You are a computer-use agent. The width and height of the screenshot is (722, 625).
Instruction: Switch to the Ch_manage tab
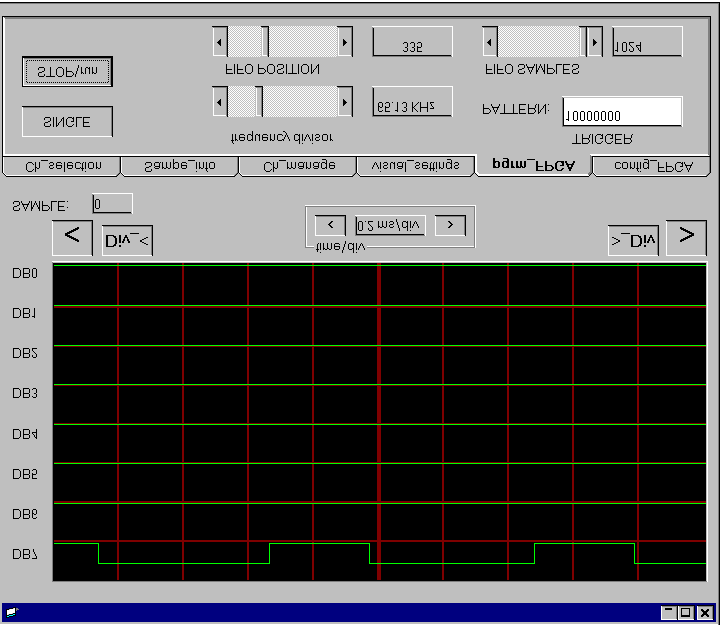(298, 166)
